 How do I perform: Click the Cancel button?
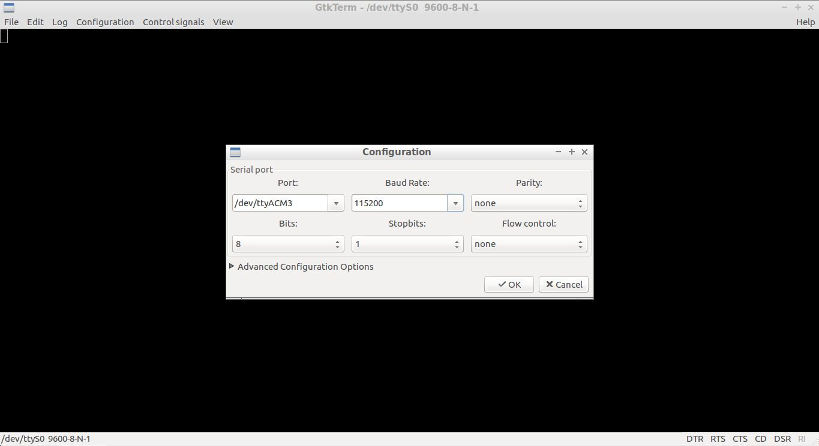[x=564, y=285]
